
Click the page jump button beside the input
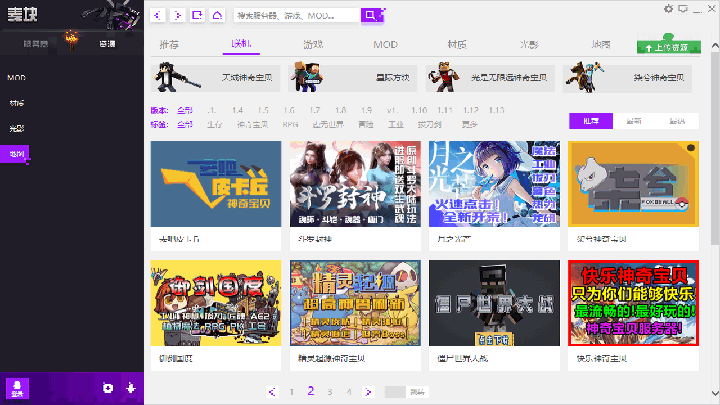click(x=417, y=392)
